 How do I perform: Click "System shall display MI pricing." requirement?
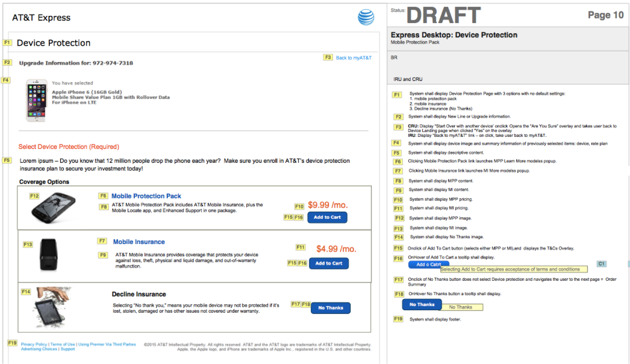click(x=439, y=208)
